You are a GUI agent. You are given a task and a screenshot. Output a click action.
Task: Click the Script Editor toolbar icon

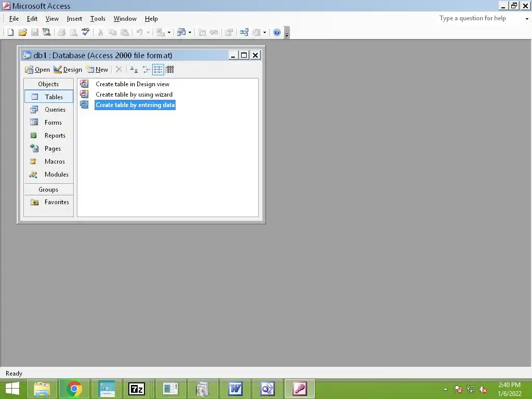[214, 32]
